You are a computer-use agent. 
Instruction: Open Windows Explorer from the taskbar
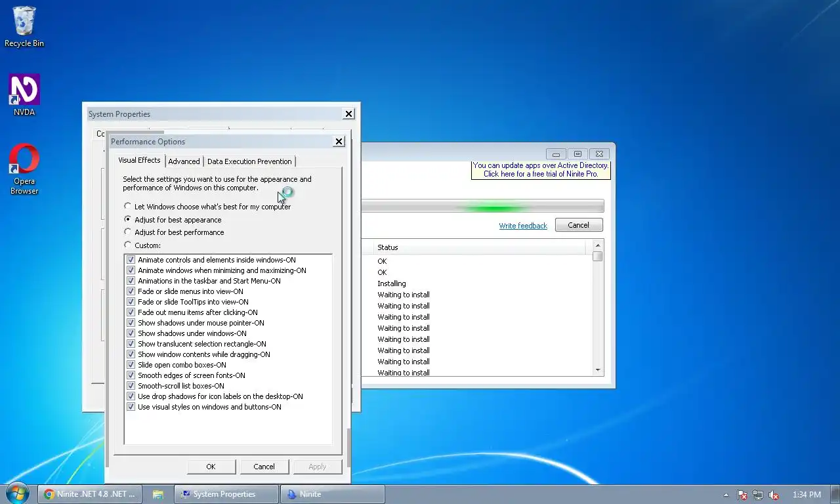pyautogui.click(x=158, y=494)
